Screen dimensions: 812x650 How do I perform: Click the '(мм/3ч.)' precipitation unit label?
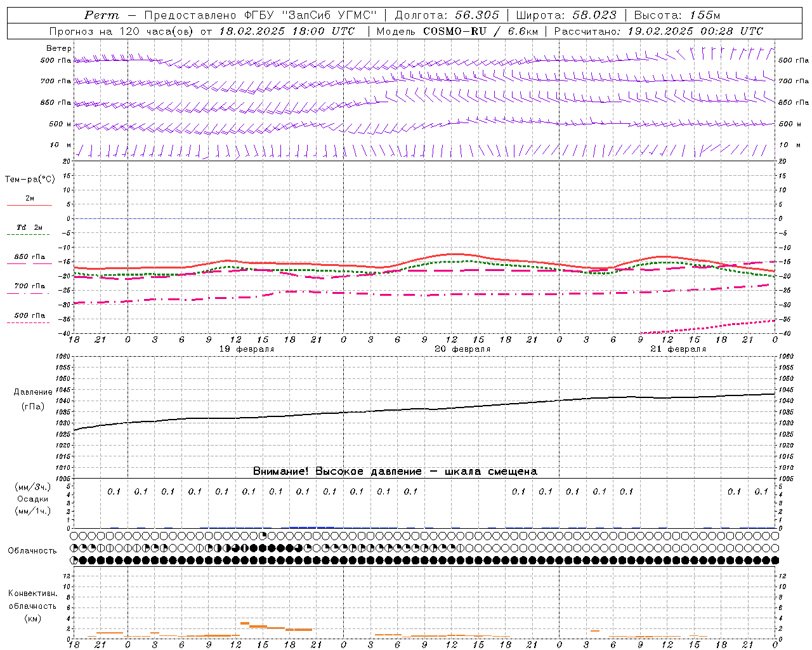[33, 487]
